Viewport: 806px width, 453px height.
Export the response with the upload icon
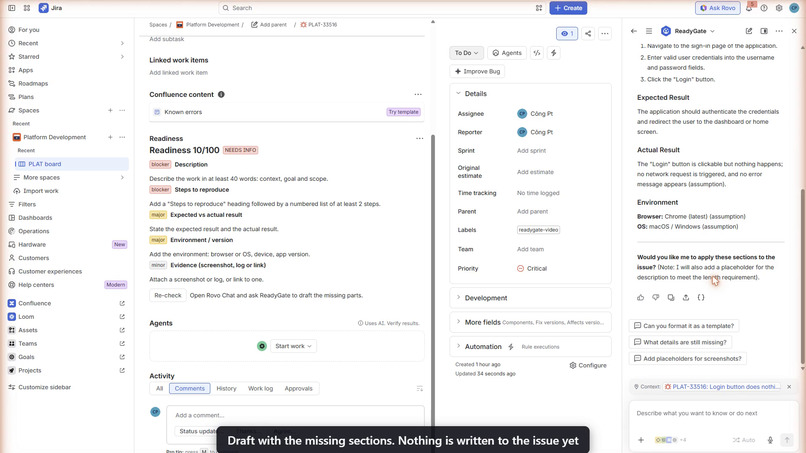[686, 297]
